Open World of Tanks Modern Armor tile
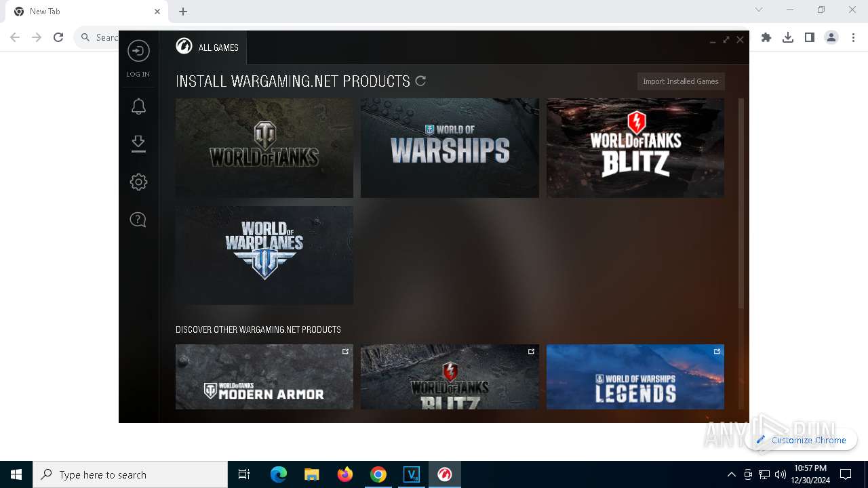Image resolution: width=868 pixels, height=488 pixels. click(x=264, y=377)
